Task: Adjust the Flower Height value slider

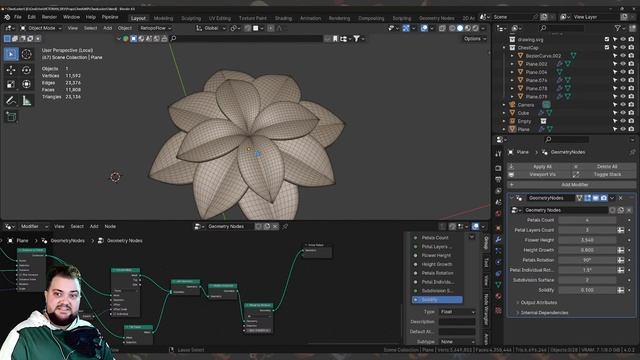Action: click(587, 240)
